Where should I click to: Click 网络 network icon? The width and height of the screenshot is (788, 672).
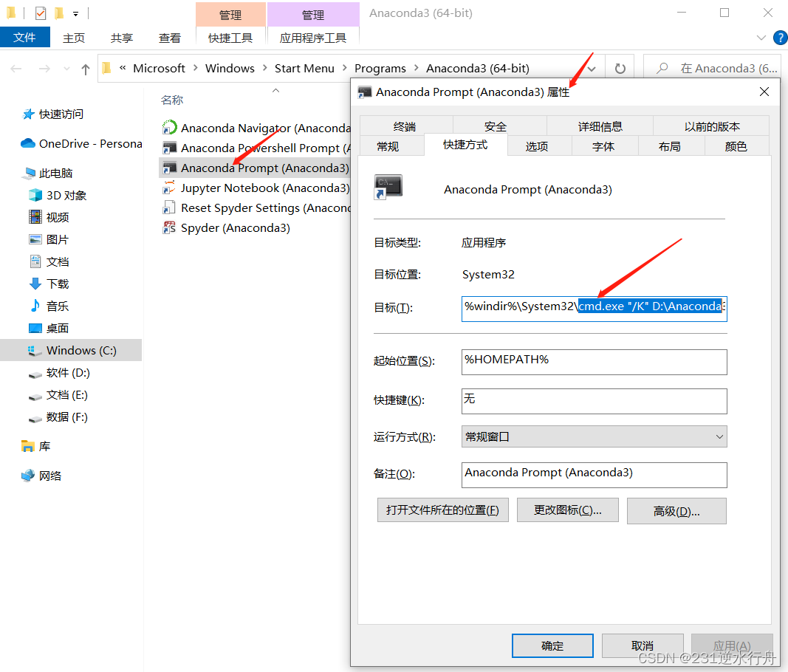point(27,476)
